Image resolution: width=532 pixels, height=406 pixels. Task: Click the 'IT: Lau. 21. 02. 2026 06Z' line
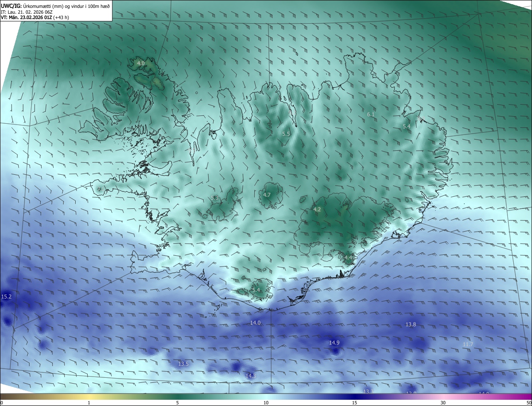pyautogui.click(x=27, y=12)
